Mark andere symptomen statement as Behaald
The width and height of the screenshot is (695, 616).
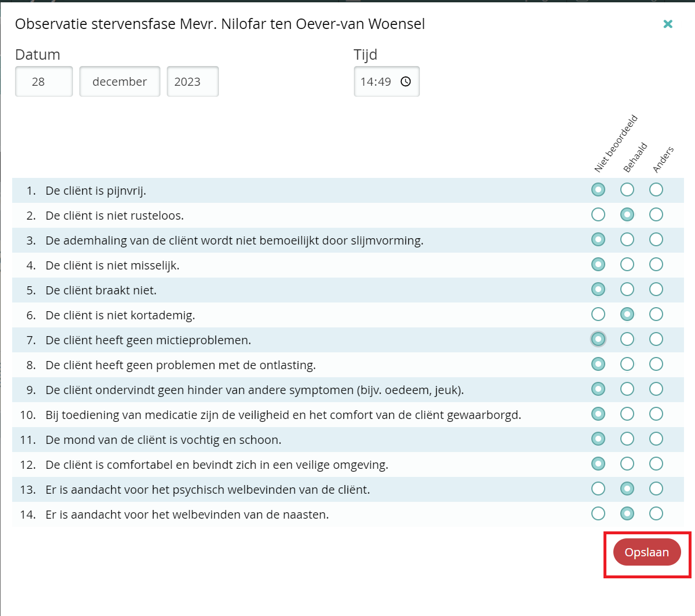(627, 389)
